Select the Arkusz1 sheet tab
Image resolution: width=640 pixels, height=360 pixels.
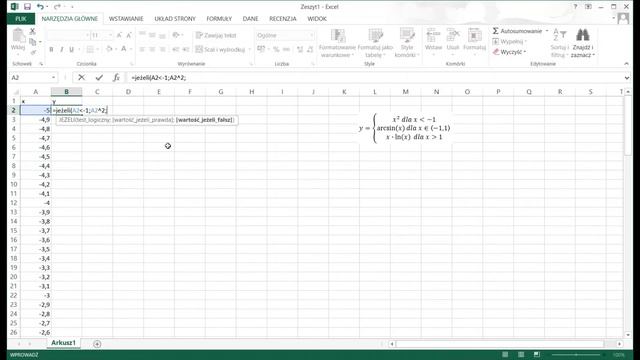(63, 343)
